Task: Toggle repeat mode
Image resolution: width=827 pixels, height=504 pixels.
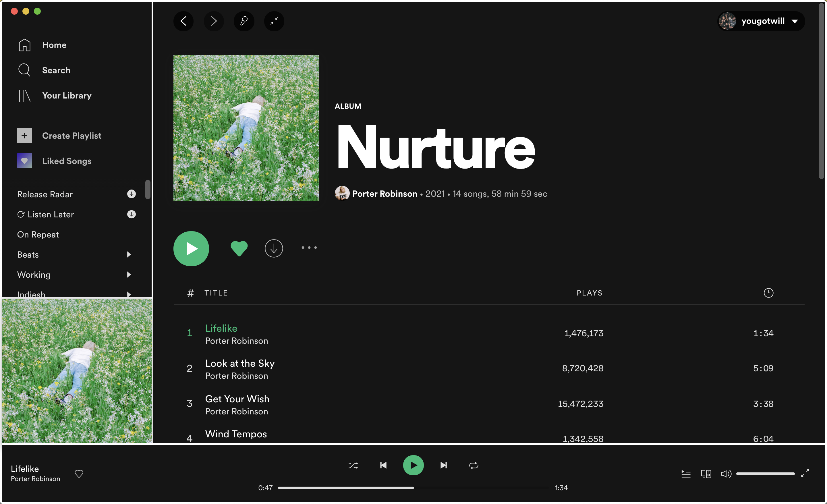Action: (474, 466)
